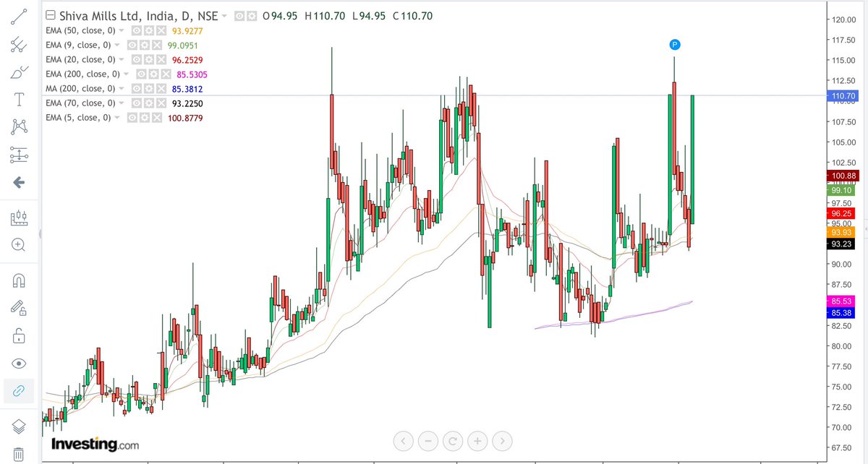The image size is (868, 464).
Task: Remove the EMA 9 indicator
Action: 156,45
